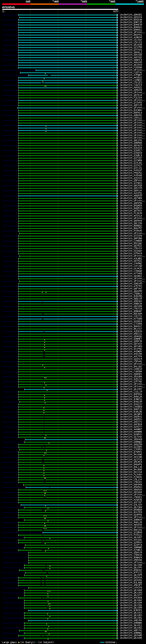
Task: Click UniRef100_B8NGN7 entry
Action: point(131,311)
